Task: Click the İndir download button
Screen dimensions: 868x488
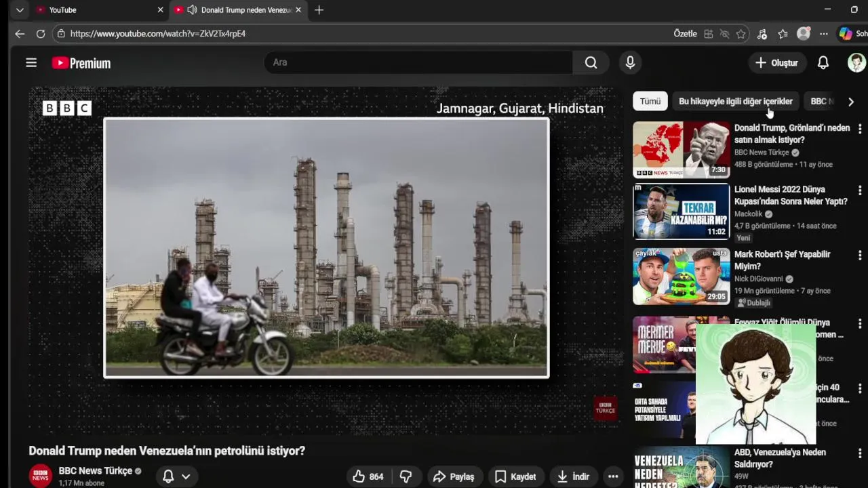Action: click(x=574, y=476)
